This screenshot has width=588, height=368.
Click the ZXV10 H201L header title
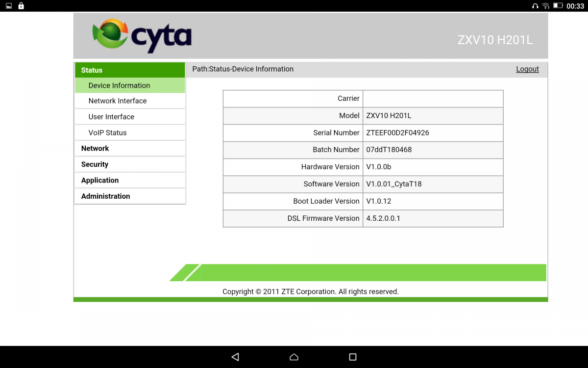coord(495,40)
